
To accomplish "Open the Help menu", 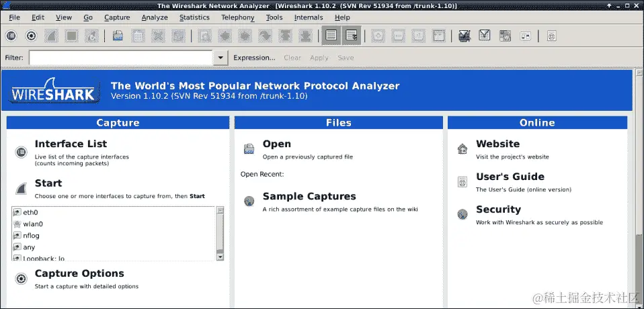I will pos(342,17).
